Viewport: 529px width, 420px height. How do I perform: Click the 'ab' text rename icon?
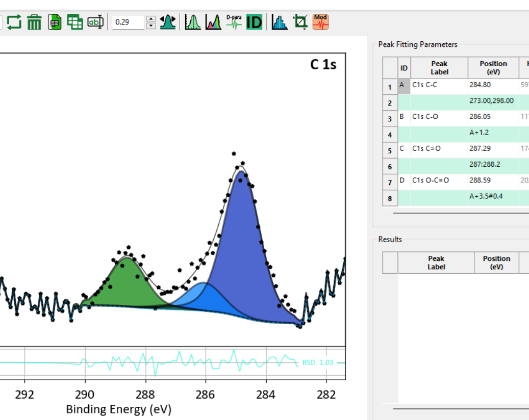pyautogui.click(x=95, y=22)
